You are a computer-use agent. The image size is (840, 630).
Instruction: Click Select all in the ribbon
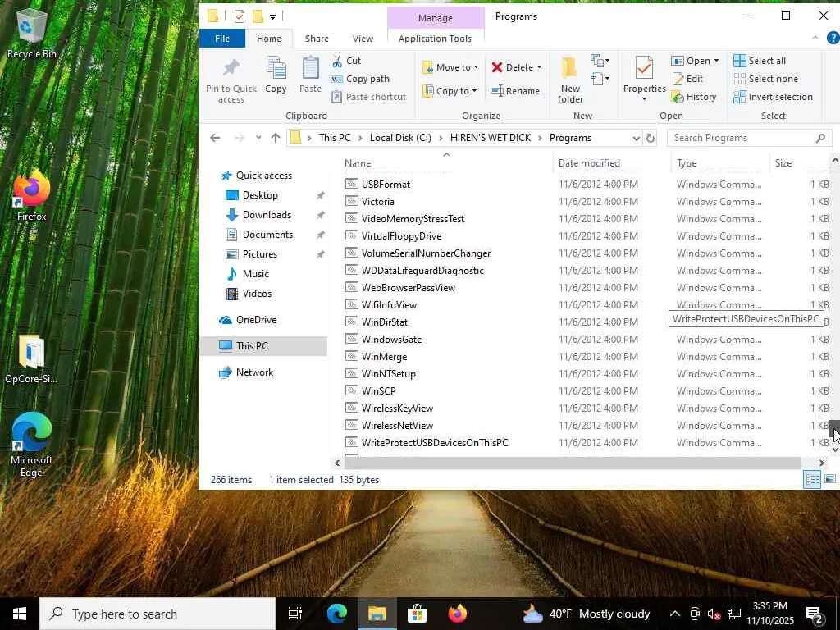[x=760, y=61]
